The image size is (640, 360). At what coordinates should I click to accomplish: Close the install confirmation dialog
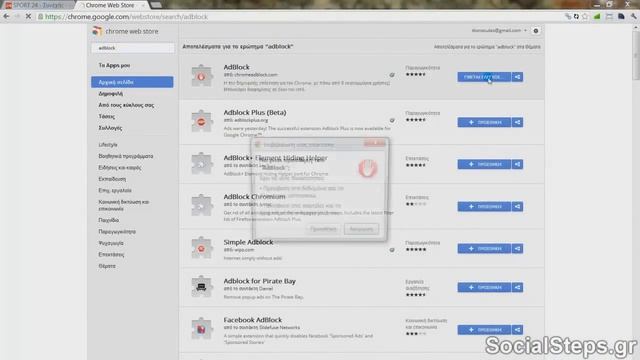pos(375,143)
